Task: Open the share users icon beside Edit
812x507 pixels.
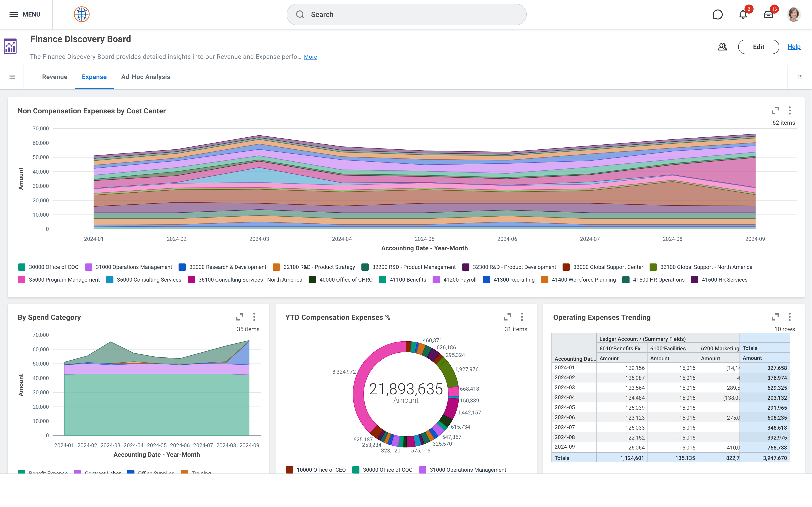Action: coord(722,47)
